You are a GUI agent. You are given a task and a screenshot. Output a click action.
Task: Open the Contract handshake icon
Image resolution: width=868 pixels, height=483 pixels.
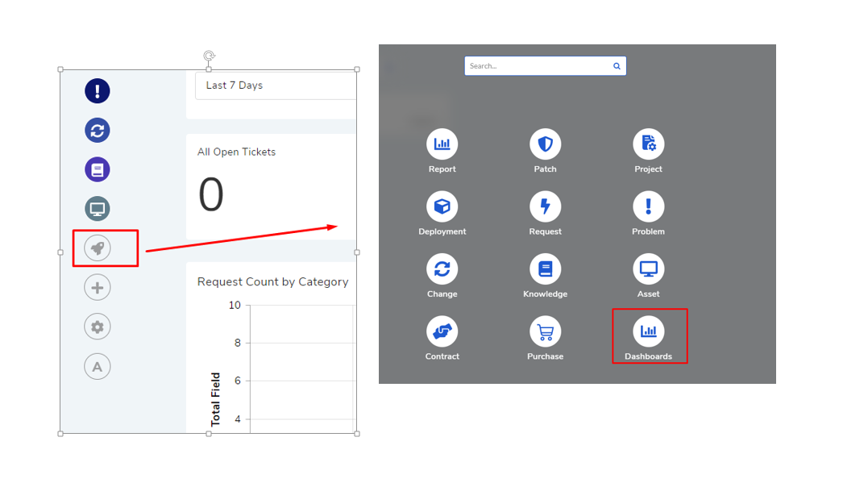442,331
